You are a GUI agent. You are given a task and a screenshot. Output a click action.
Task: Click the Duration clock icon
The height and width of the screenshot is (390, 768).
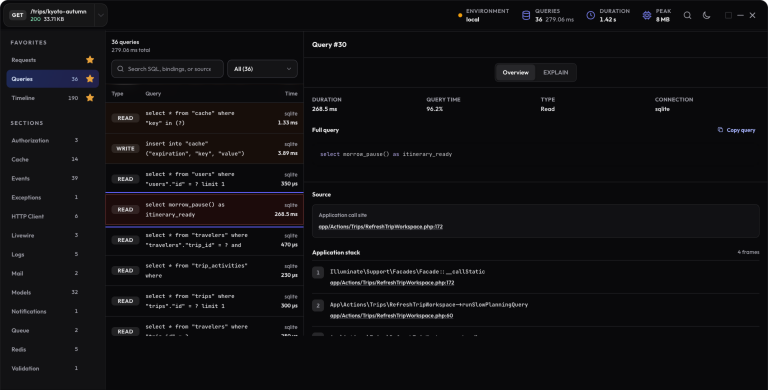(x=591, y=15)
